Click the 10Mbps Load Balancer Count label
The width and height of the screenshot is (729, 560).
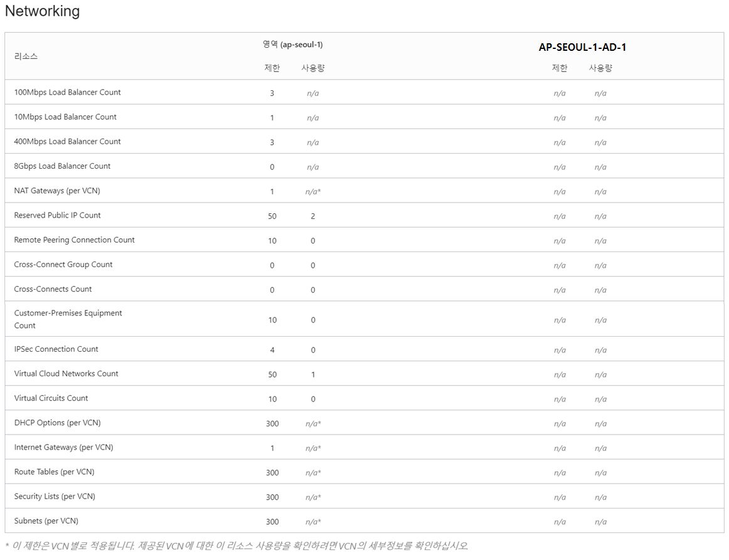(65, 117)
